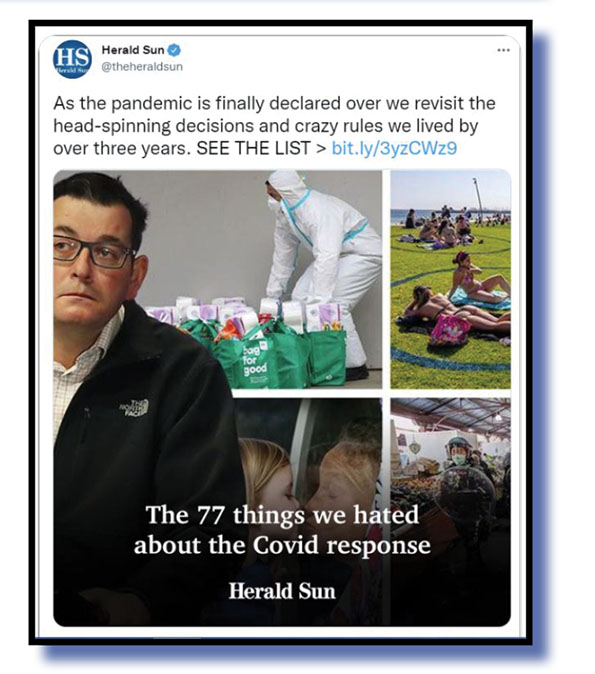595x674 pixels.
Task: Open the Herald Sun display name
Action: click(x=133, y=50)
